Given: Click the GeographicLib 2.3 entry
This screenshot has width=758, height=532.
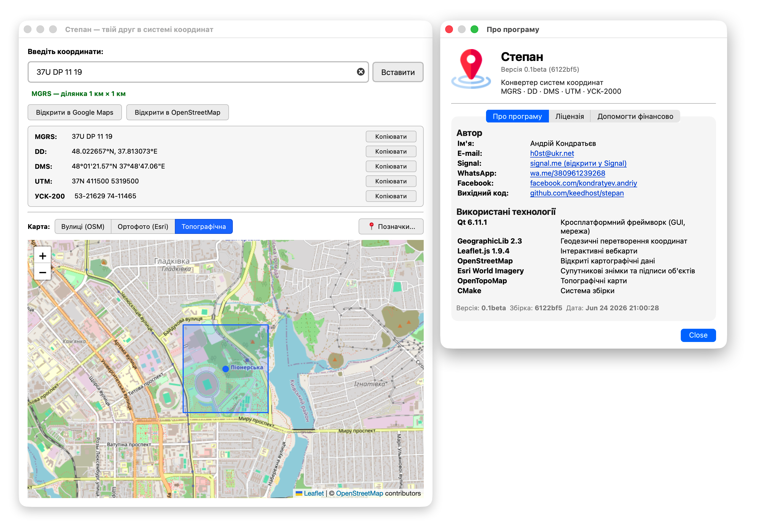Looking at the screenshot, I should [x=489, y=241].
